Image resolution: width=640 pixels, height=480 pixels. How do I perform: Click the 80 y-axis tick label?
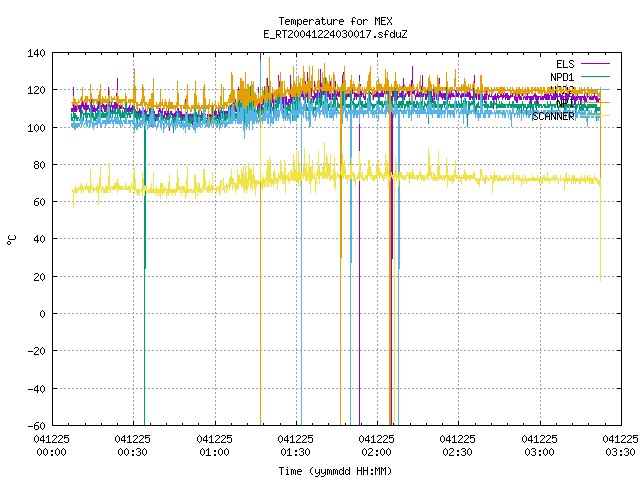tap(39, 165)
